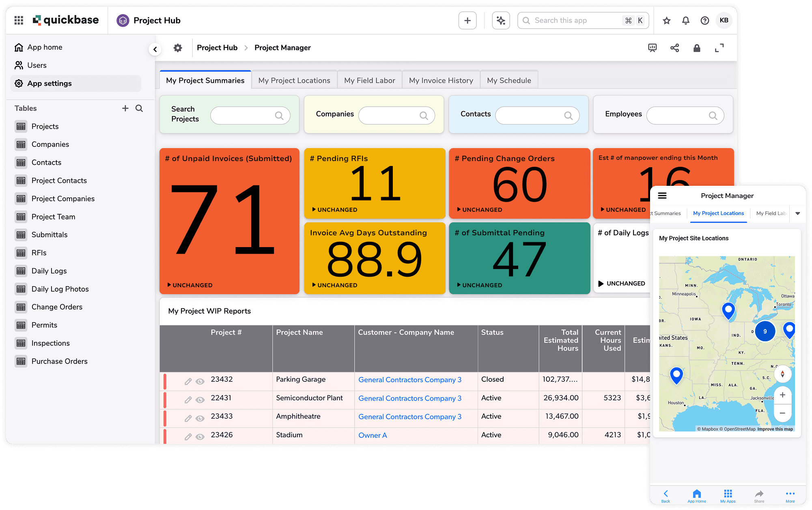812x510 pixels.
Task: Click the presentation monitor icon
Action: tap(653, 48)
